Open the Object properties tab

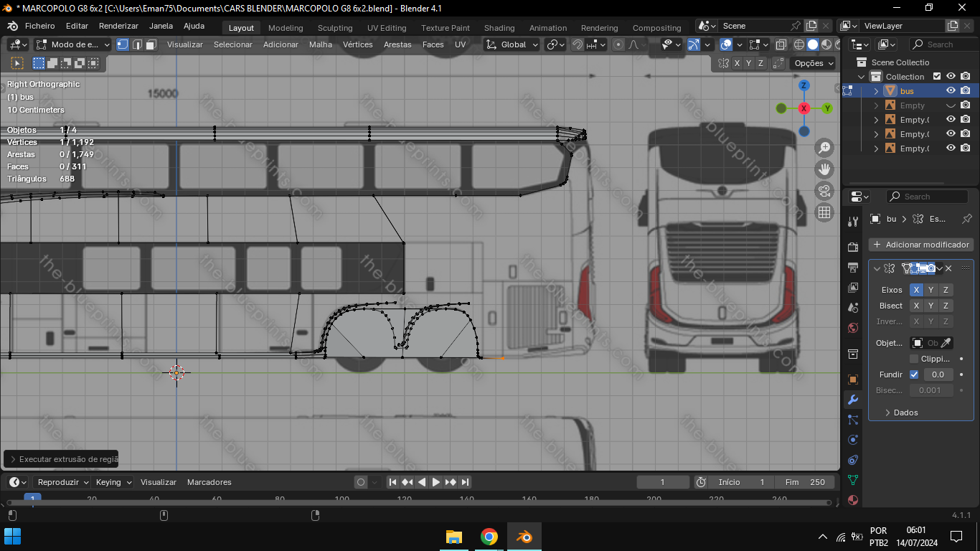(x=853, y=380)
